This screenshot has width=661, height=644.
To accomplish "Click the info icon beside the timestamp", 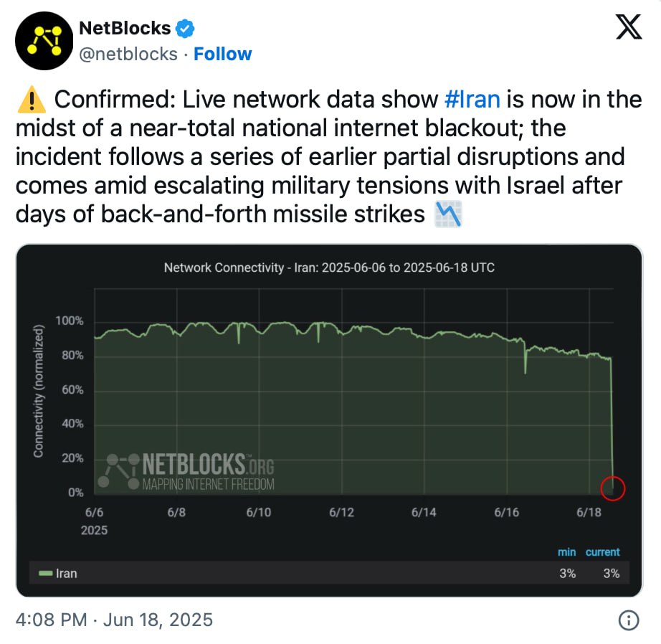I will [629, 620].
